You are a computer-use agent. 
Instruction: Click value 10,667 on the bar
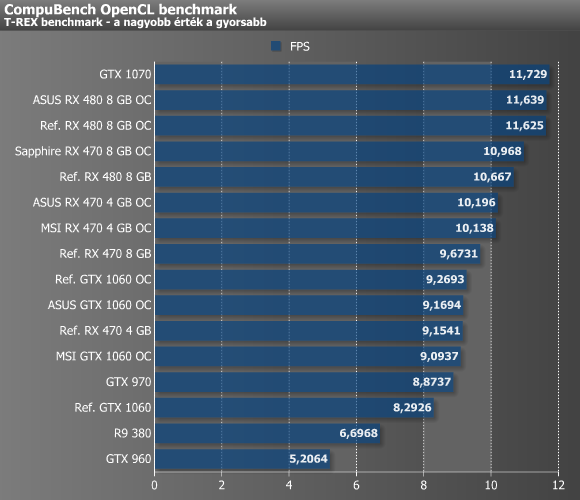pyautogui.click(x=492, y=177)
